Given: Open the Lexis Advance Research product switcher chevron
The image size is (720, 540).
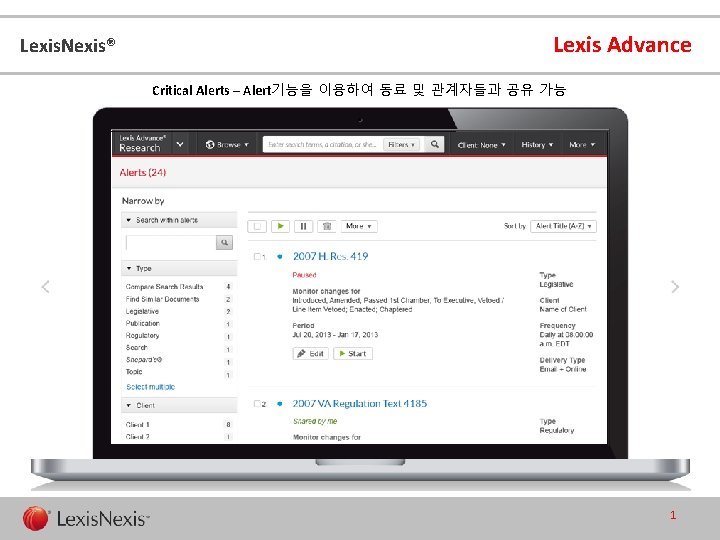Looking at the screenshot, I should coord(180,145).
